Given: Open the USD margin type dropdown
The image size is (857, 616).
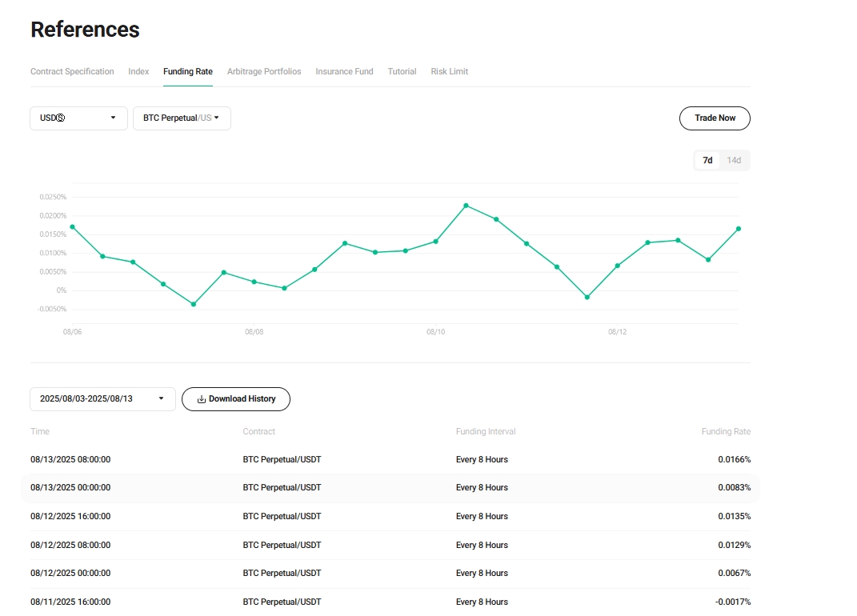Looking at the screenshot, I should [x=78, y=118].
